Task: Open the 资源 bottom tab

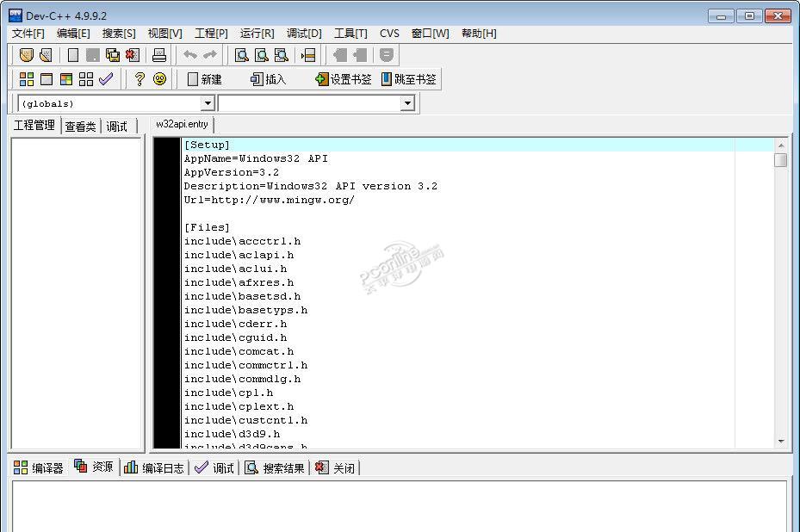Action: 95,467
